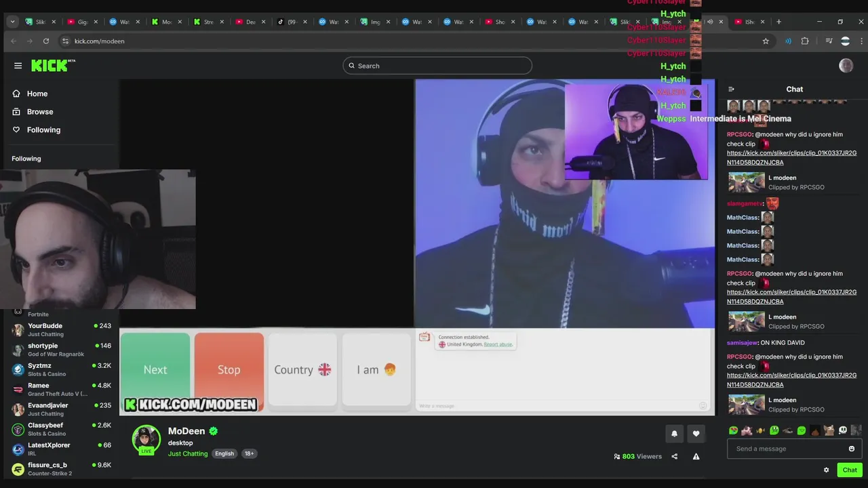Image resolution: width=868 pixels, height=488 pixels.
Task: Bookmark this page with star icon
Action: point(766,41)
